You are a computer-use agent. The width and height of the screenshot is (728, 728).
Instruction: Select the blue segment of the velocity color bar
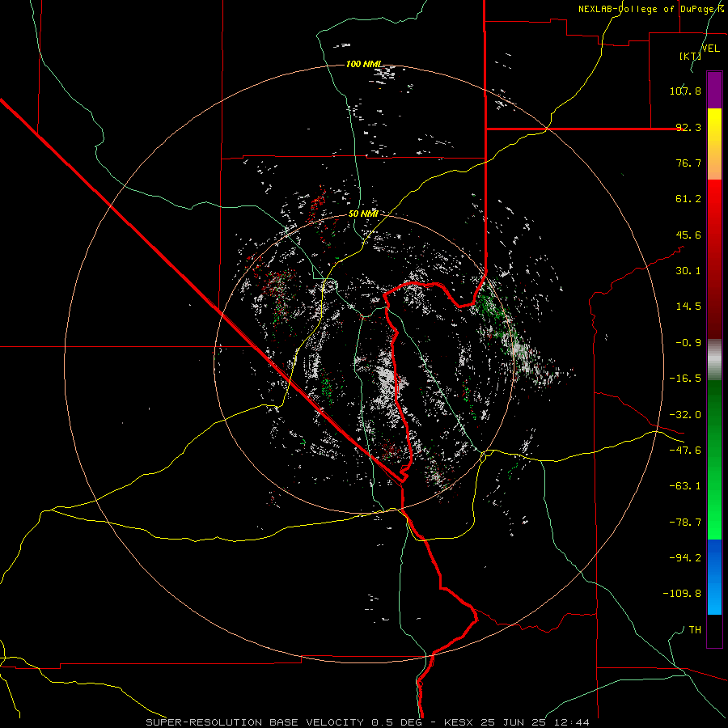tap(714, 577)
